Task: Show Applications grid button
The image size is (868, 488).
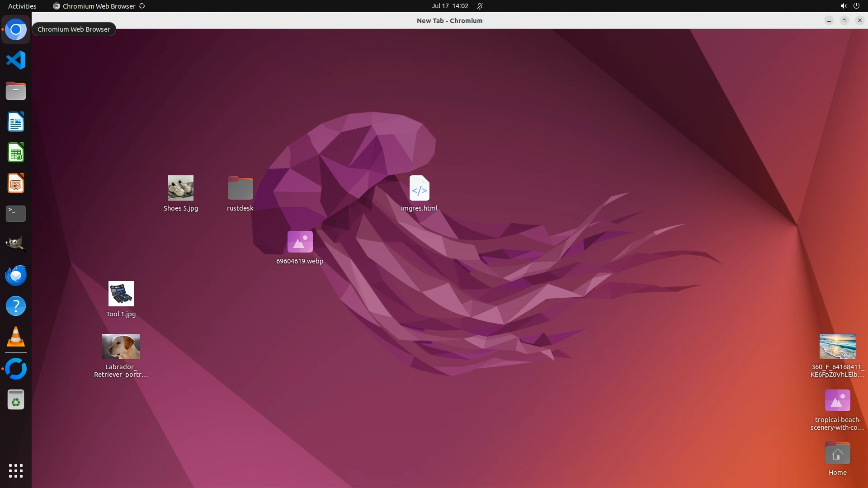Action: point(16,471)
